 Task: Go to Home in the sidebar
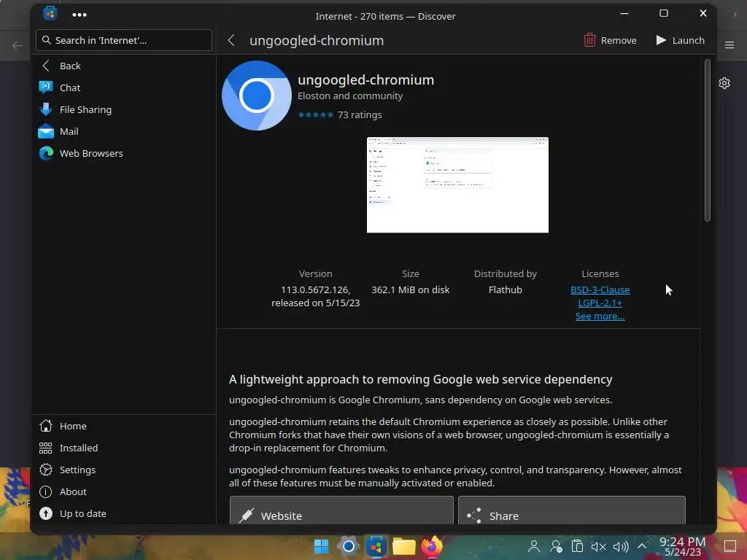(124, 426)
